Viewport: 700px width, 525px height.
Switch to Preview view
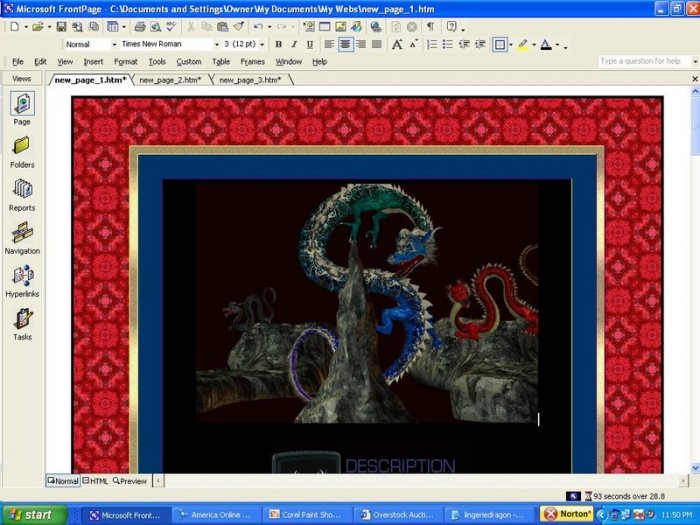[x=130, y=481]
